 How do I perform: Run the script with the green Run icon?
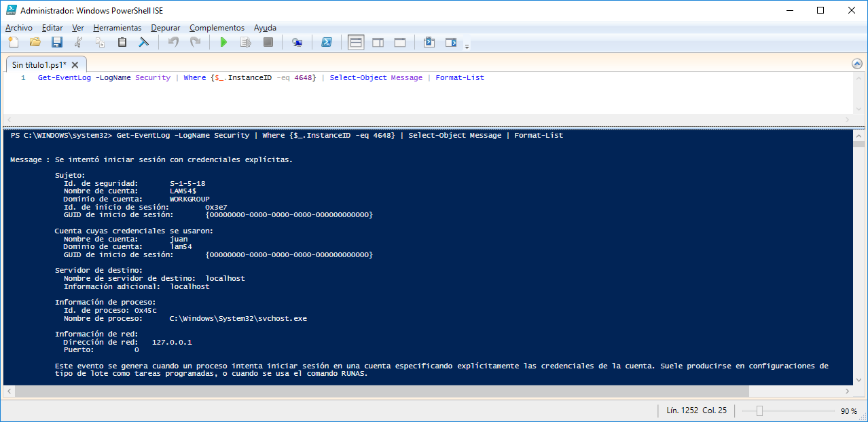223,41
